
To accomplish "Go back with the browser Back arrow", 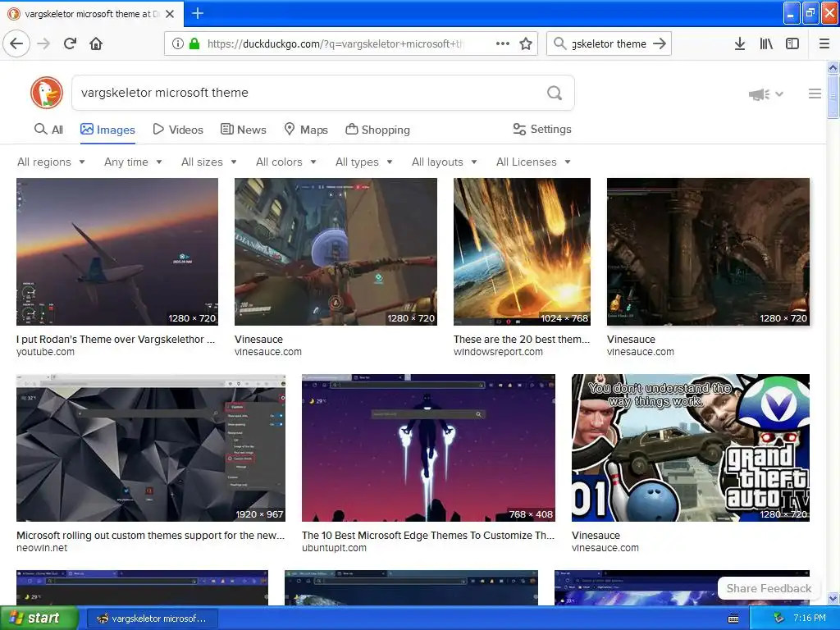I will tap(16, 43).
